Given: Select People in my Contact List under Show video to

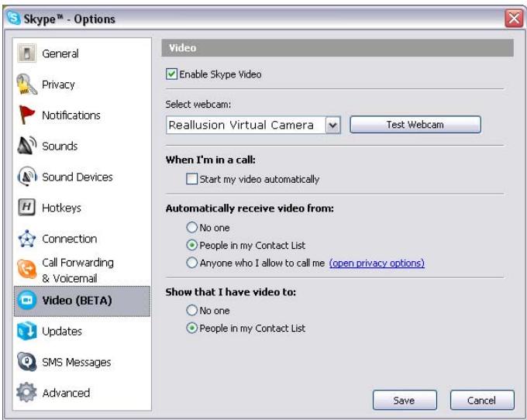Looking at the screenshot, I should click(x=192, y=328).
